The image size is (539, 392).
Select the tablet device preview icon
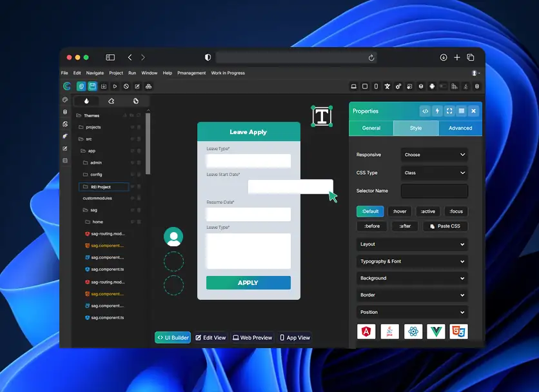click(x=365, y=86)
